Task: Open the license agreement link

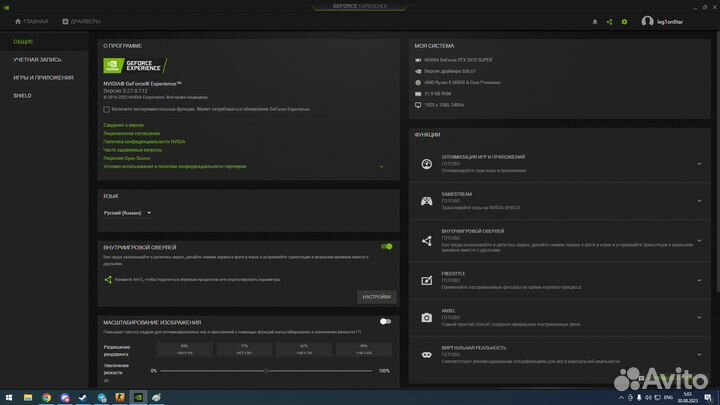Action: point(132,133)
